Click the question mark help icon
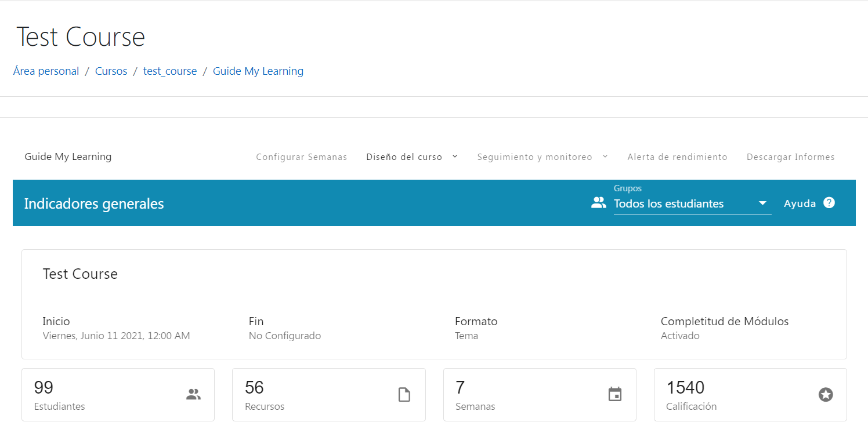 pyautogui.click(x=829, y=203)
